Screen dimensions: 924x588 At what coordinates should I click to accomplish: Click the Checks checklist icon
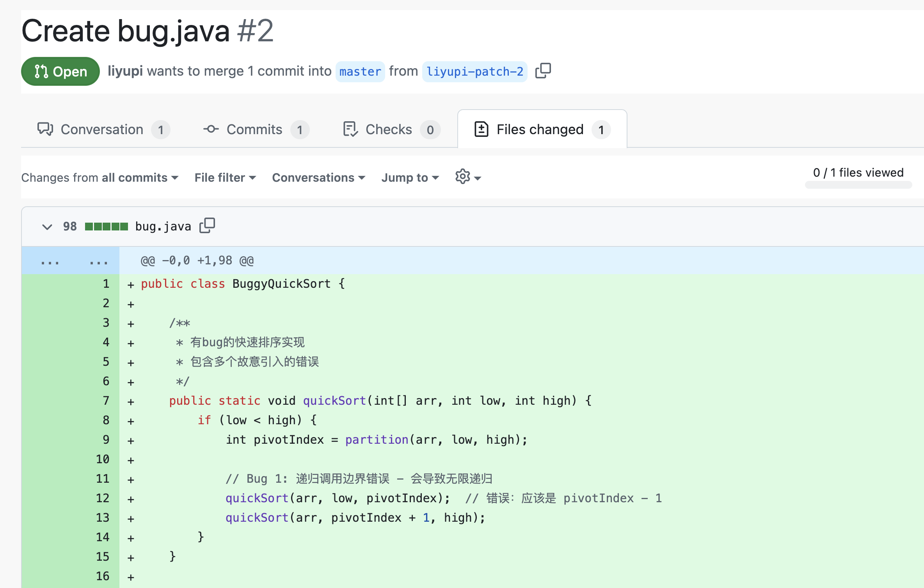pyautogui.click(x=350, y=129)
